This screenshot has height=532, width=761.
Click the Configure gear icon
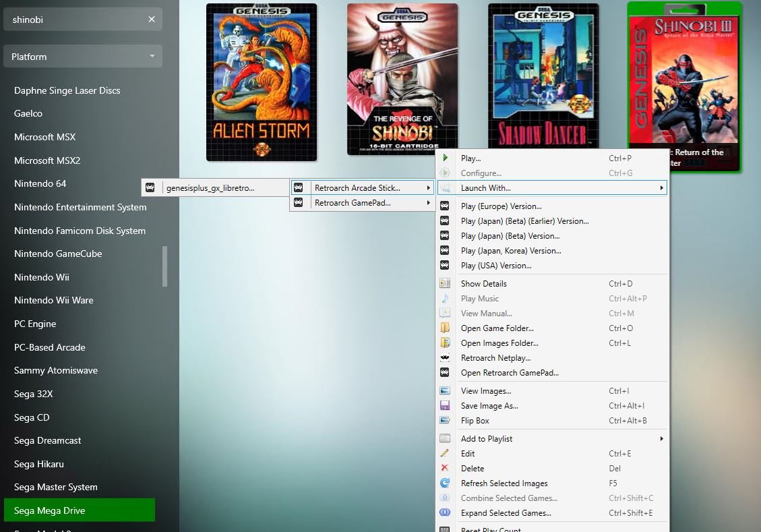(x=445, y=173)
